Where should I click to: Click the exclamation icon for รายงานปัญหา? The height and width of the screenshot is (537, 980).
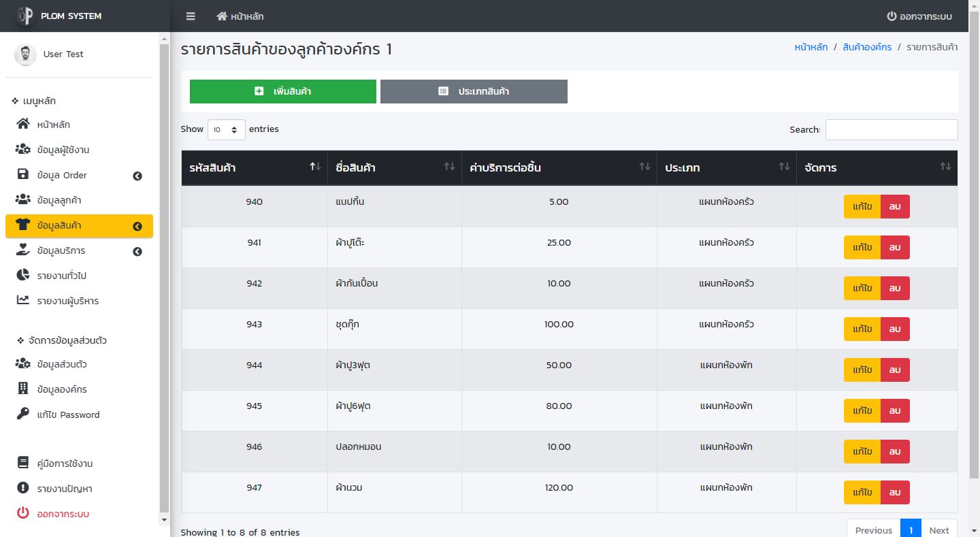pos(23,488)
